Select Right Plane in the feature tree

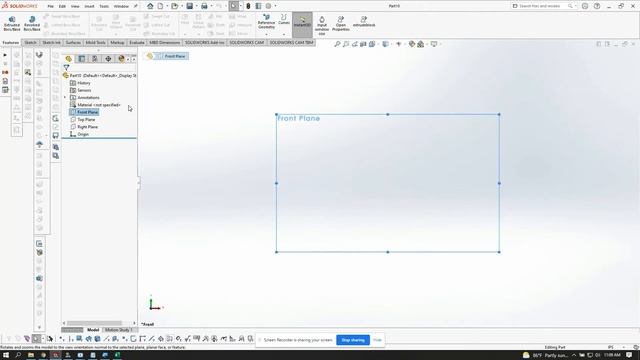87,127
